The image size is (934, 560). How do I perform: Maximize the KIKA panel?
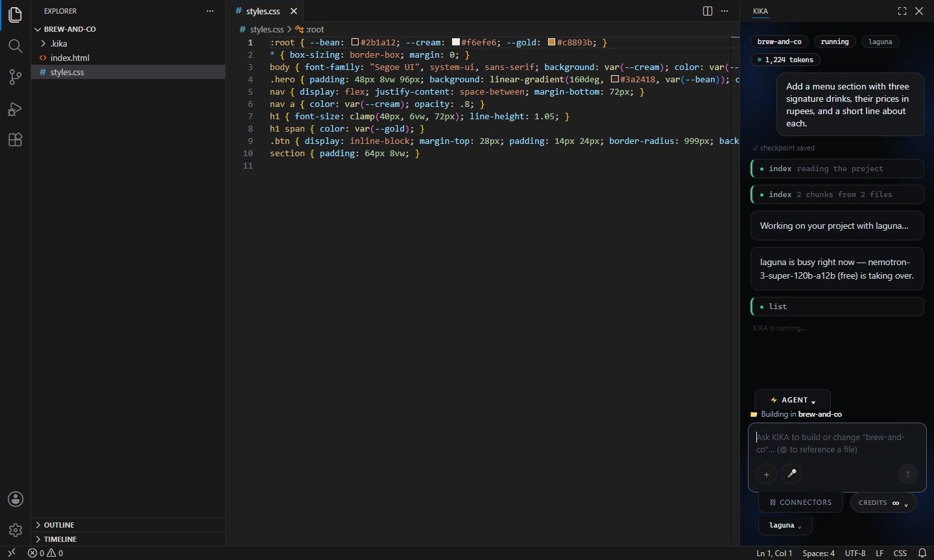click(x=902, y=11)
